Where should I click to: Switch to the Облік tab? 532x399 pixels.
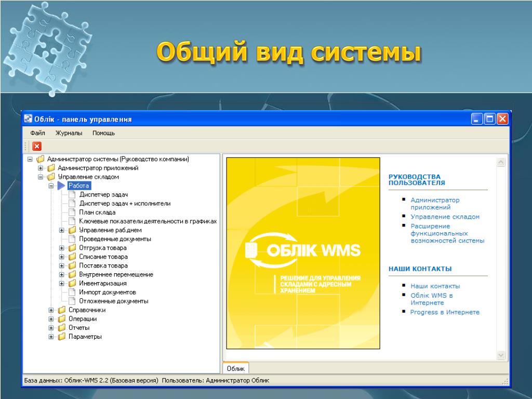[236, 368]
